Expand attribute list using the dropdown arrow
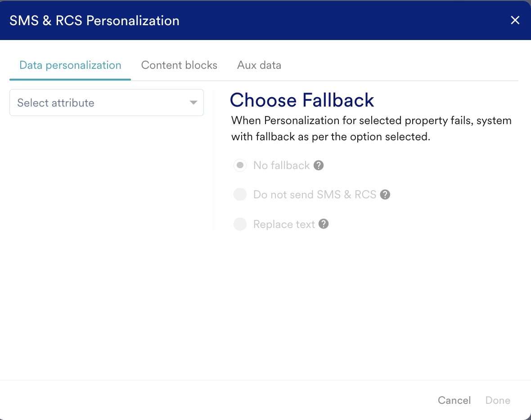 tap(193, 103)
